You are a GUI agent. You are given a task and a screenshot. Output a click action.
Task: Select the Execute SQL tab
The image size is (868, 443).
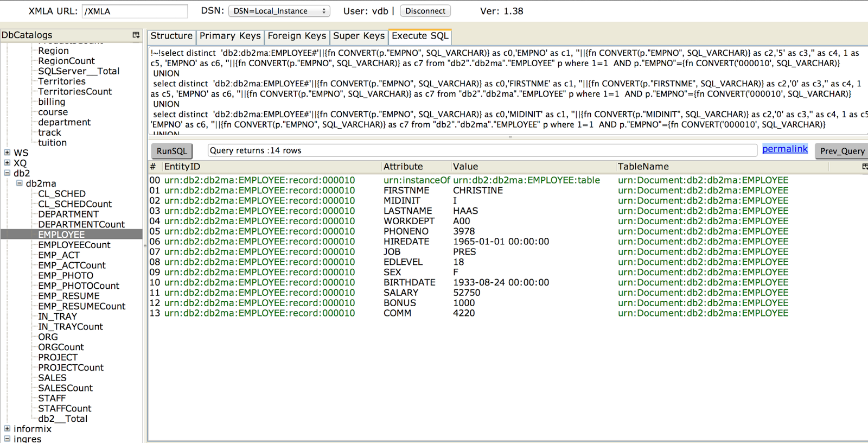pyautogui.click(x=420, y=36)
